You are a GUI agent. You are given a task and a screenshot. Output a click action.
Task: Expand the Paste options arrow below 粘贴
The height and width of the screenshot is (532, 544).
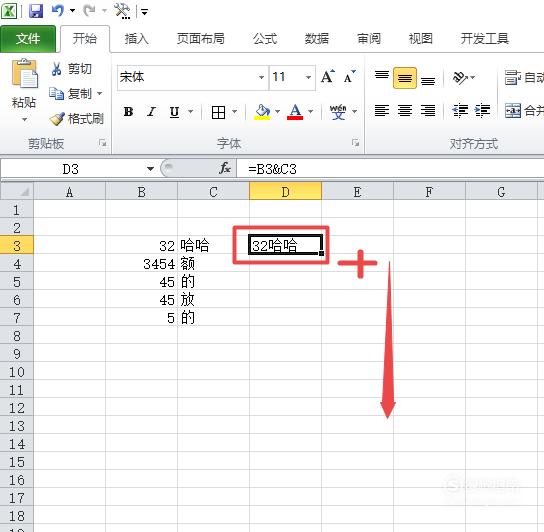coord(24,120)
